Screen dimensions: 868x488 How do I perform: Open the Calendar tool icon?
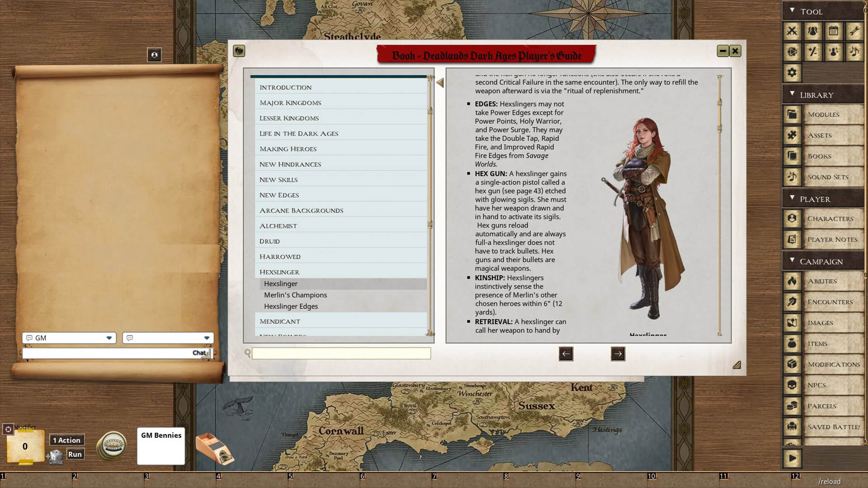(834, 31)
